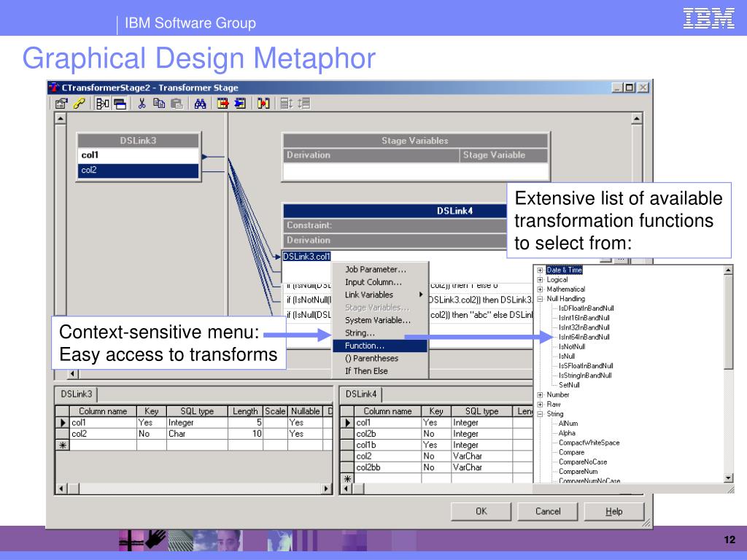Click the Save column definition icon
The image size is (747, 560).
click(240, 104)
